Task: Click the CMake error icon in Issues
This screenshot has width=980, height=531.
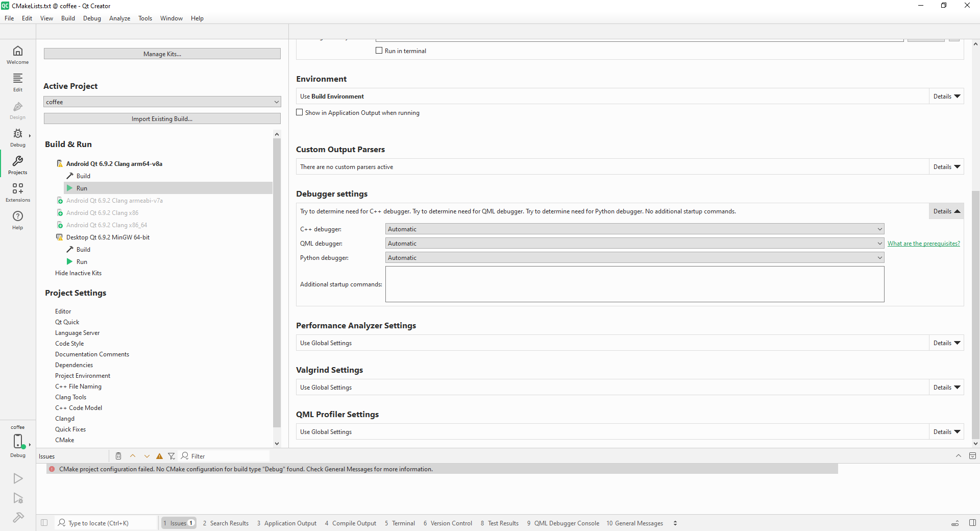Action: [x=52, y=469]
